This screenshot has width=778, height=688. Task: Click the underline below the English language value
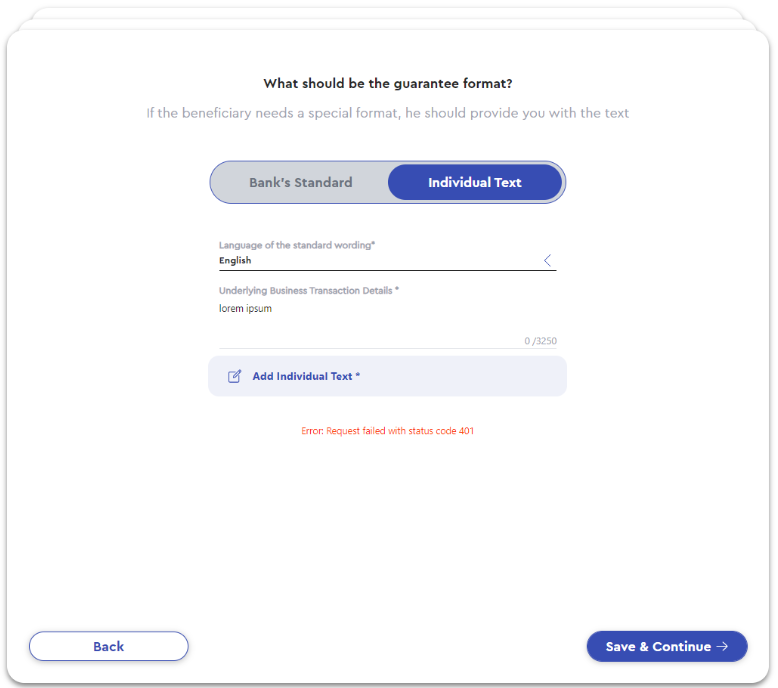coord(388,270)
